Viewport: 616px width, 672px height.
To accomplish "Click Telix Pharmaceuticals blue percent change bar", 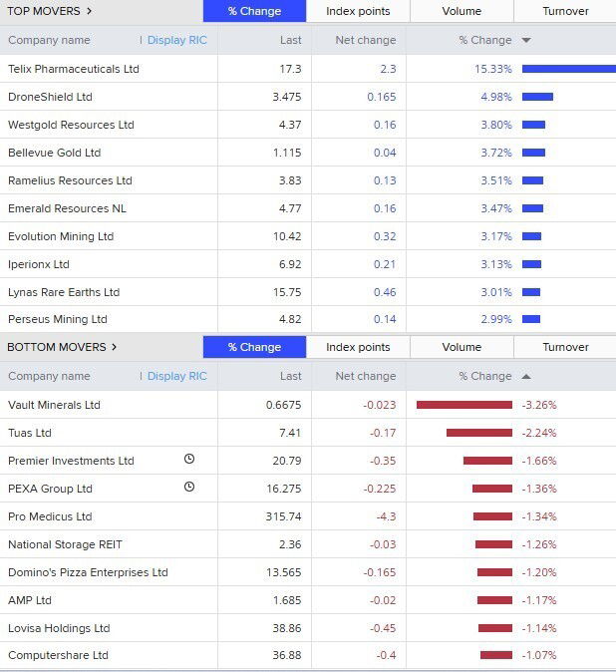I will (568, 69).
